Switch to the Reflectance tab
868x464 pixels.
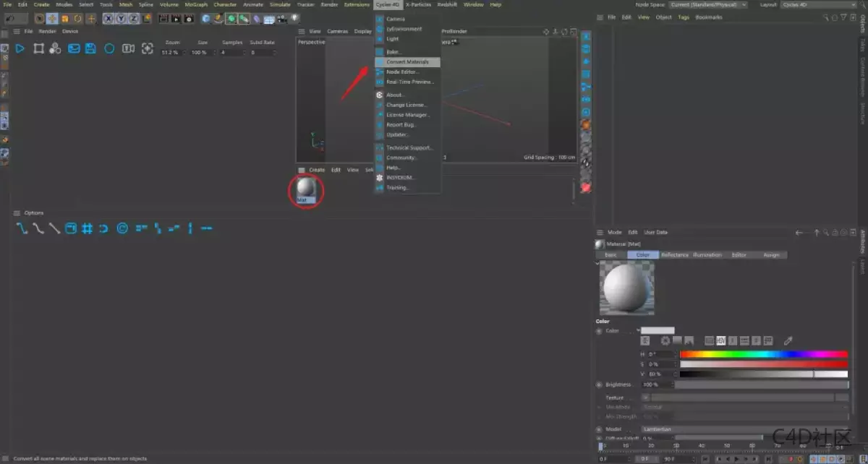[x=675, y=254]
